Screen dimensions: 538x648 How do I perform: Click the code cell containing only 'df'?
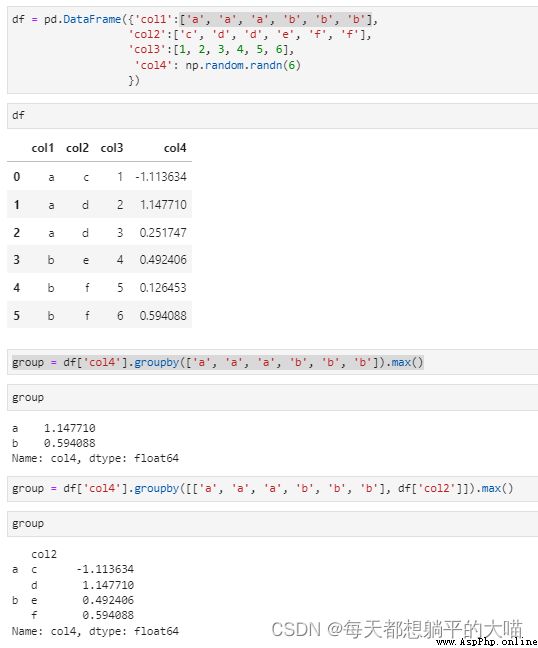272,116
